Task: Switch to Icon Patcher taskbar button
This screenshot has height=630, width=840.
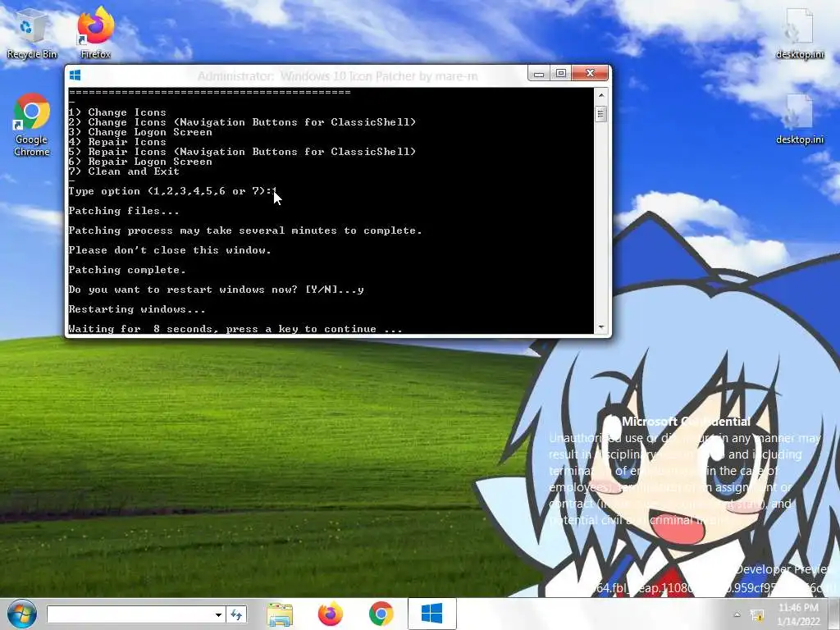Action: (431, 614)
